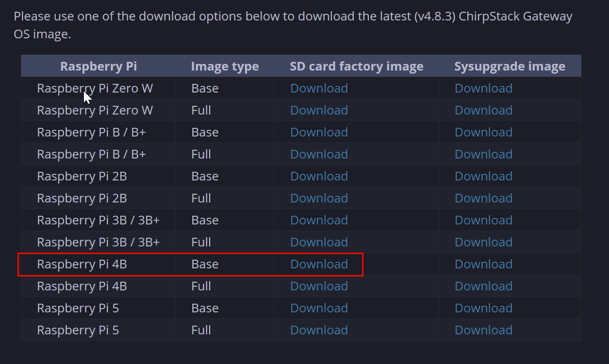Viewport: 609px width, 364px height.
Task: Download SD card image for Pi 4B Full
Action: coord(319,286)
